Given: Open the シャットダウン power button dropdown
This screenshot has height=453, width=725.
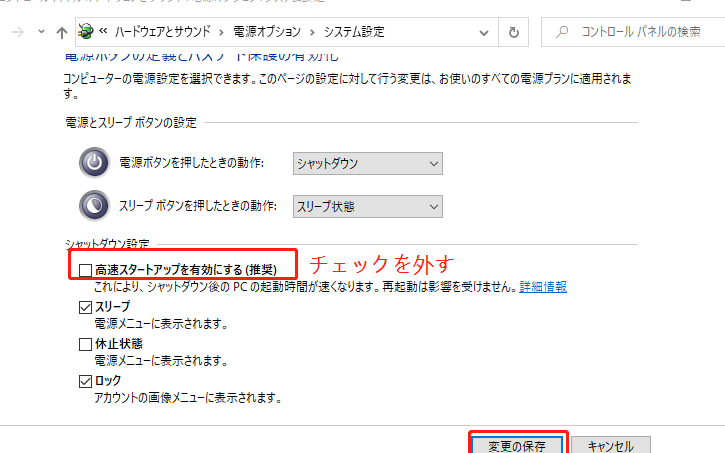Looking at the screenshot, I should 367,163.
